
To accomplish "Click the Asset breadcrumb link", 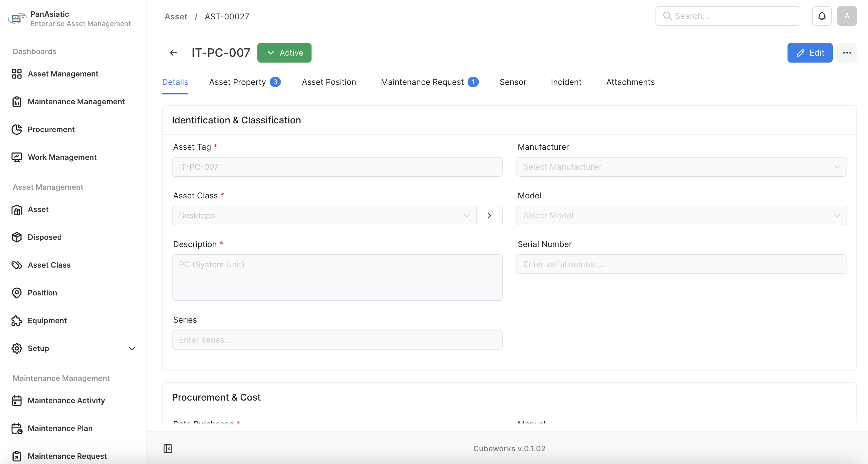I will pos(175,17).
